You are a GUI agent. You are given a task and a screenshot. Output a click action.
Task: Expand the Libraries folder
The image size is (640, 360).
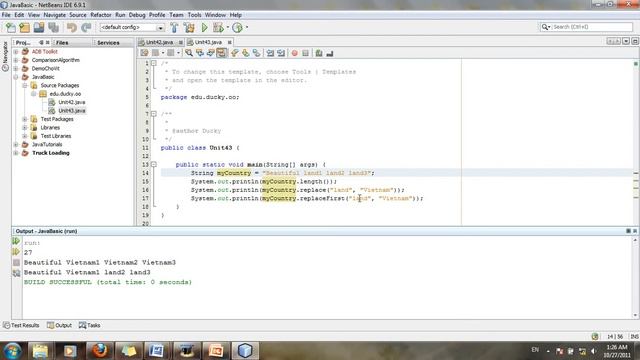coord(24,127)
